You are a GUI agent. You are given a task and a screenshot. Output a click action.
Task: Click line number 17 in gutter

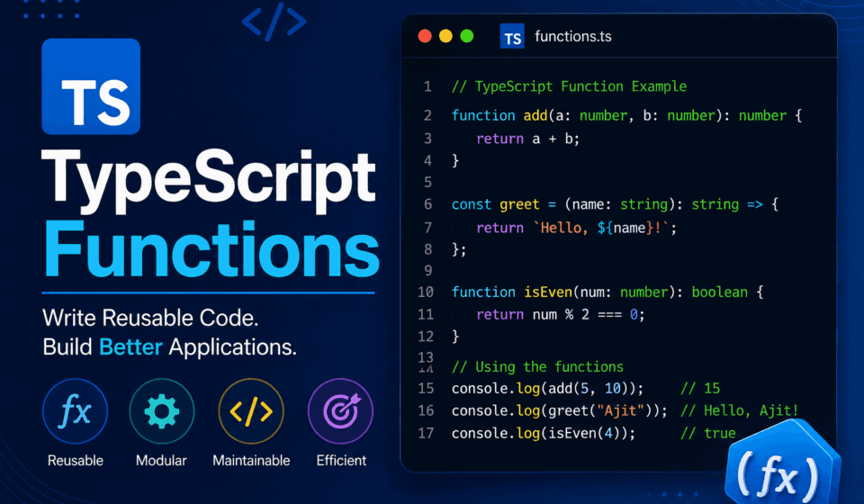click(426, 433)
